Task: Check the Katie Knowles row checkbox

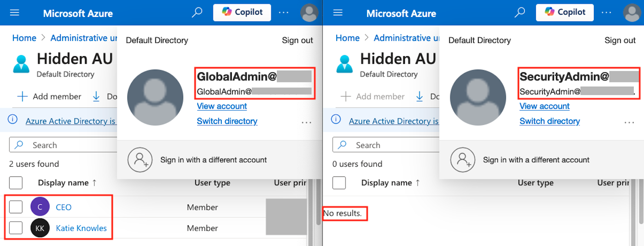Action: tap(16, 228)
